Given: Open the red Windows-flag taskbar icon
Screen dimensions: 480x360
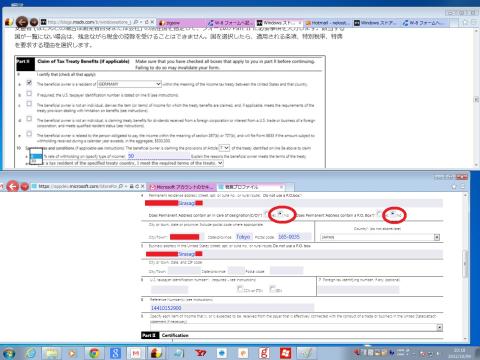Looking at the screenshot, I should point(285,353).
